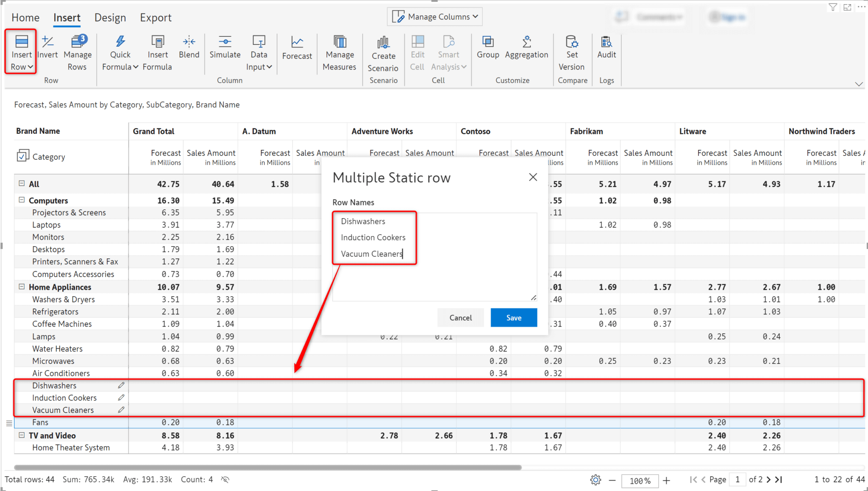Open the Manage Columns dropdown
Image resolution: width=868 pixels, height=491 pixels.
pyautogui.click(x=434, y=16)
